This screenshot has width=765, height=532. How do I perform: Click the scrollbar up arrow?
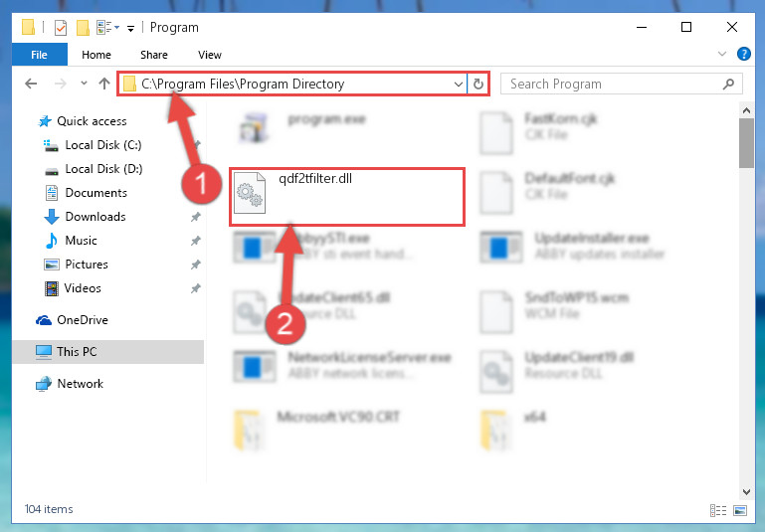(746, 110)
